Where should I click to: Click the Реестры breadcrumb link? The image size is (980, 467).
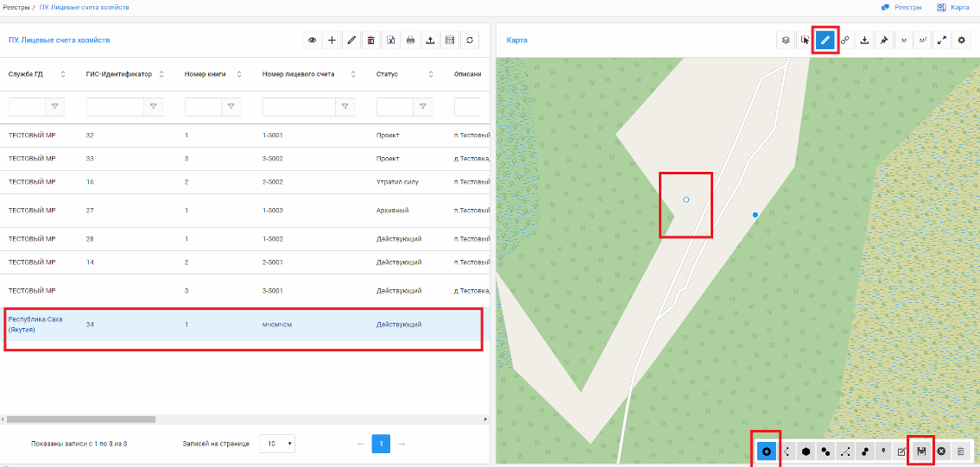[x=16, y=7]
